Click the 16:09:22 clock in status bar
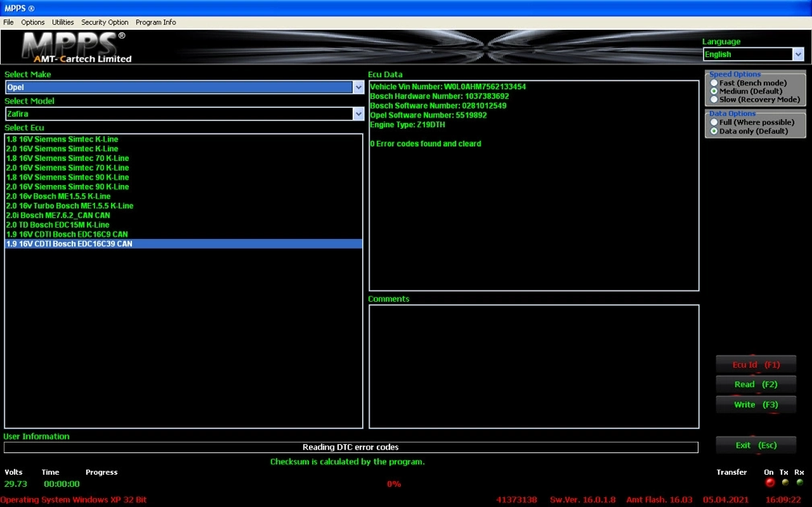 783,500
